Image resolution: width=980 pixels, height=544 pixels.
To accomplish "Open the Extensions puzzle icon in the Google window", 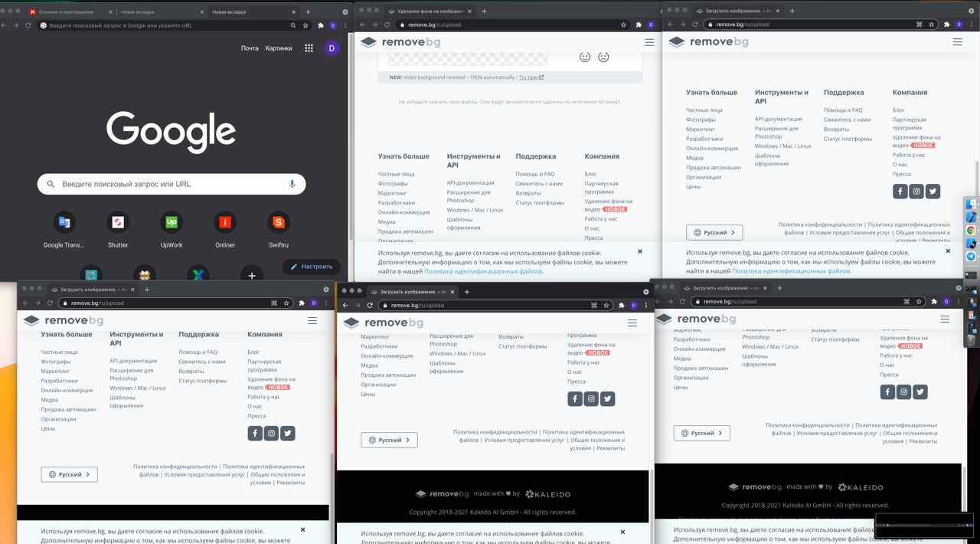I will 320,25.
